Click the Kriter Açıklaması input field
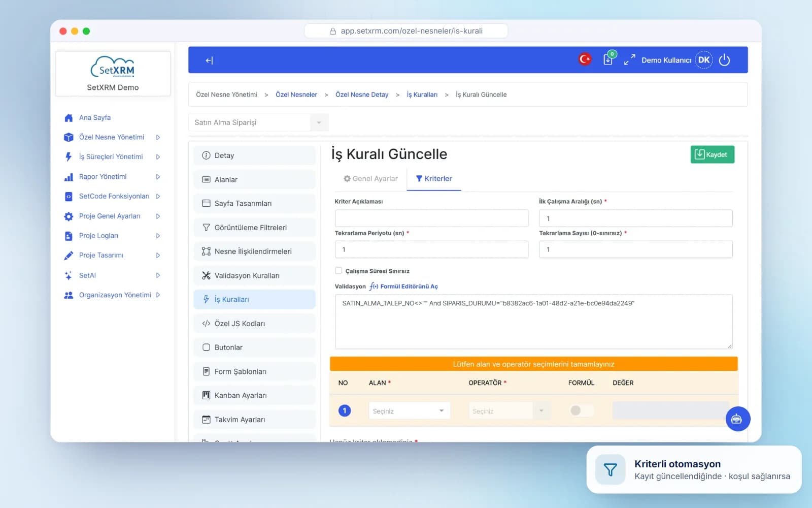The image size is (812, 508). point(431,218)
